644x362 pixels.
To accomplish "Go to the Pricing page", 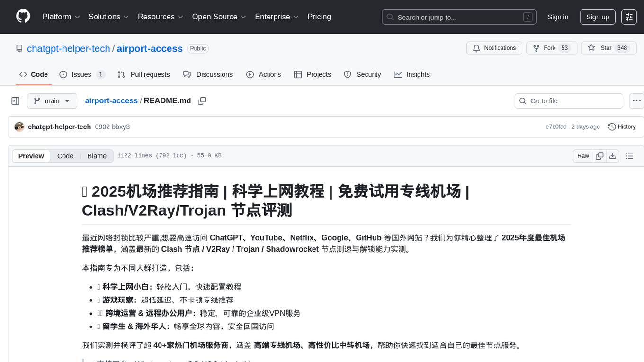I will click(x=319, y=17).
